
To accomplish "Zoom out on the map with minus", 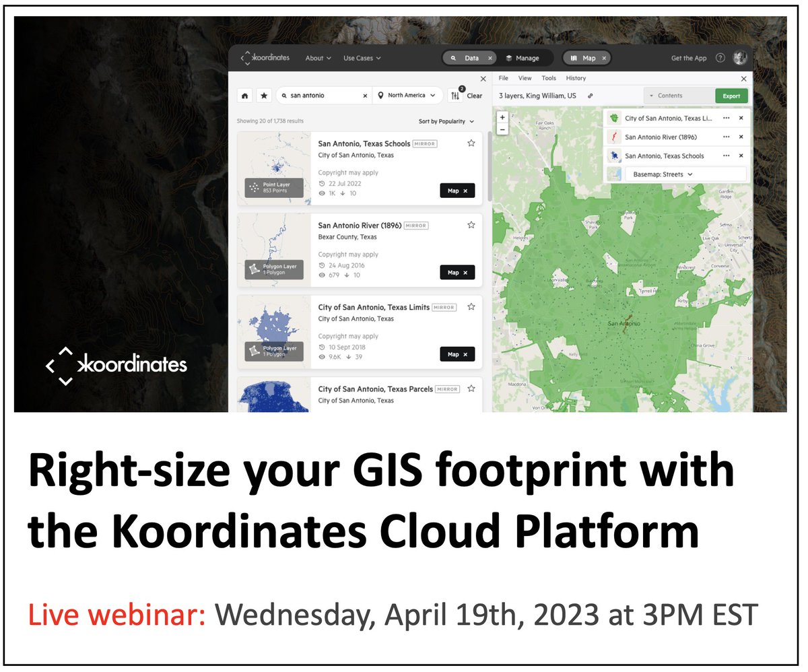I will (502, 129).
